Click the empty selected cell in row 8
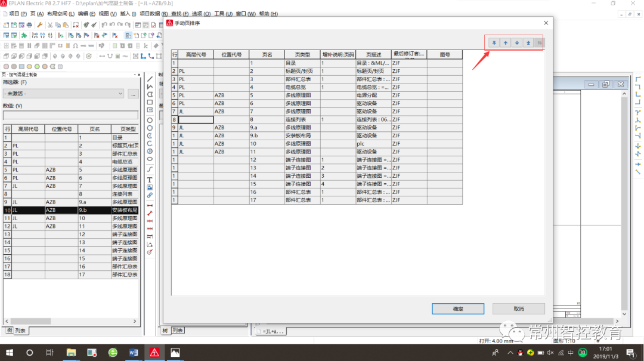This screenshot has width=644, height=361. tap(196, 120)
